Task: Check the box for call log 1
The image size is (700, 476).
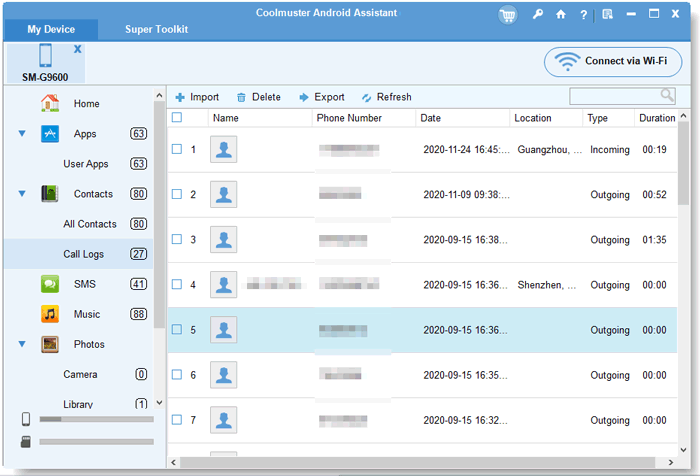Action: point(177,149)
